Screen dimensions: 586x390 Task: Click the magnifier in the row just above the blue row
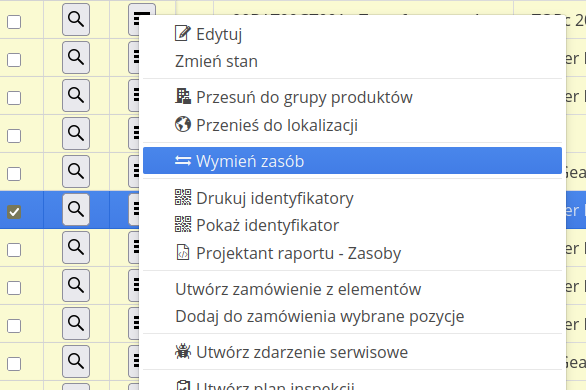click(x=76, y=171)
